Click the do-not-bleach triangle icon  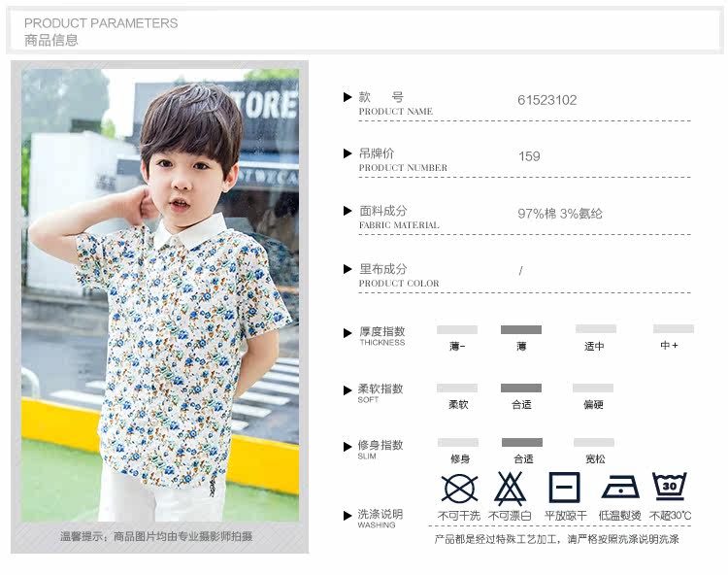[510, 489]
